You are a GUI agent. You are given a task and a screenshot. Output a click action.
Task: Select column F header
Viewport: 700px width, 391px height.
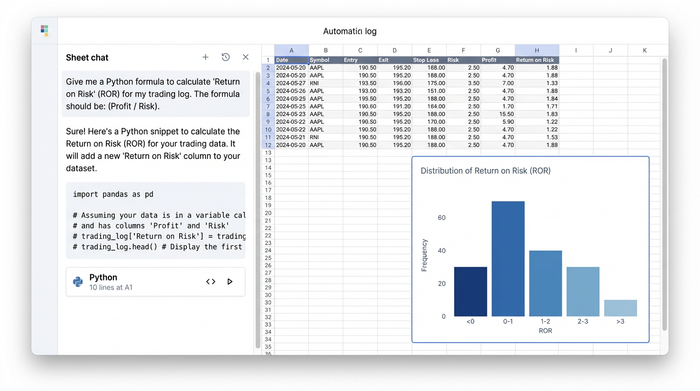[463, 50]
